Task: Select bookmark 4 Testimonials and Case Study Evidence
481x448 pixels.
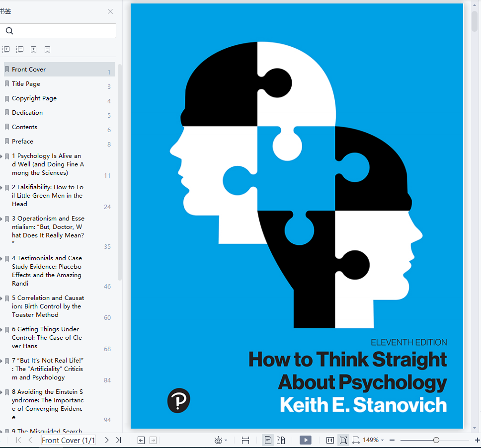Action: pos(47,271)
